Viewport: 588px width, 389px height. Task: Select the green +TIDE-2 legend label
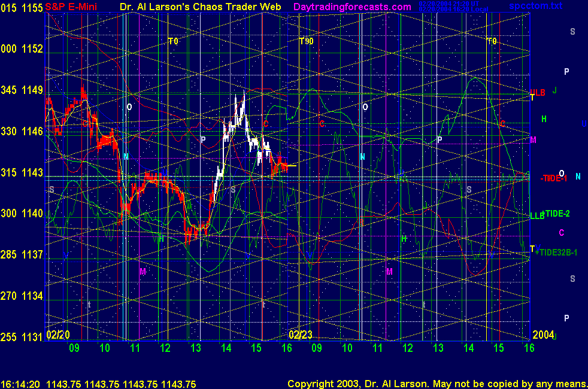556,214
